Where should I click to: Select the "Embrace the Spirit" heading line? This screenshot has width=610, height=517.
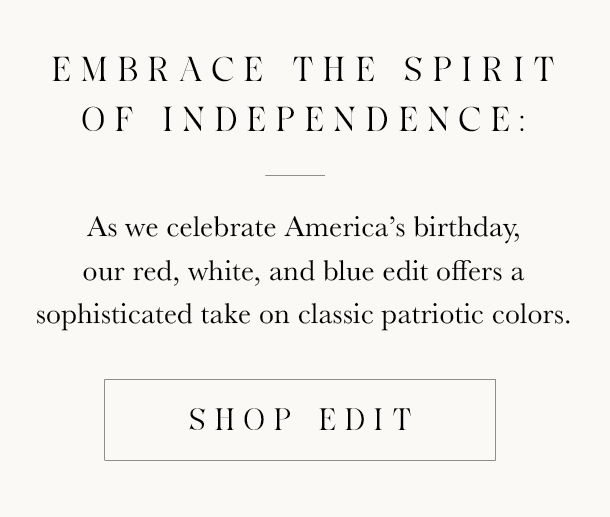tap(304, 69)
